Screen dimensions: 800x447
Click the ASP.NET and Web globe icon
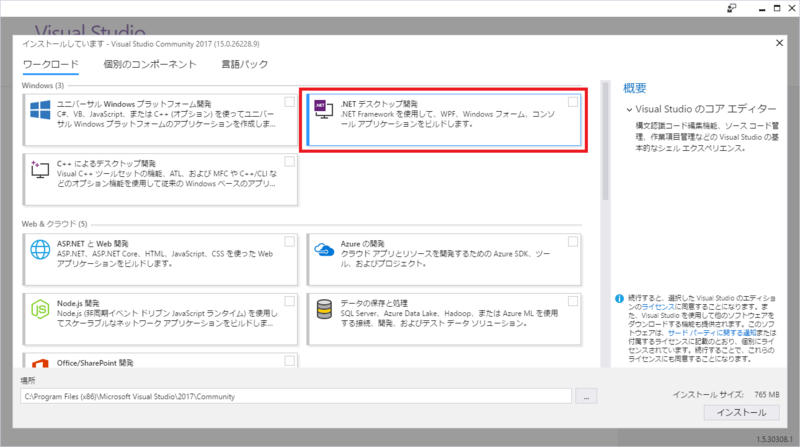pos(40,250)
